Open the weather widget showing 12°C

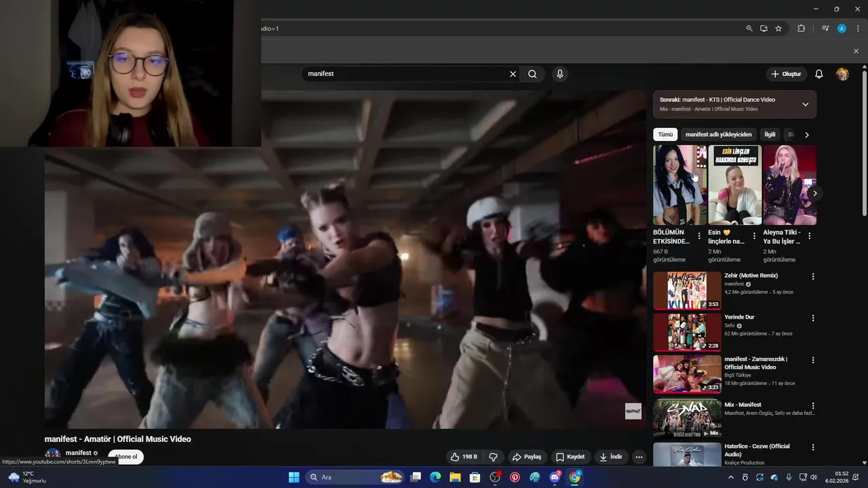[x=27, y=477]
